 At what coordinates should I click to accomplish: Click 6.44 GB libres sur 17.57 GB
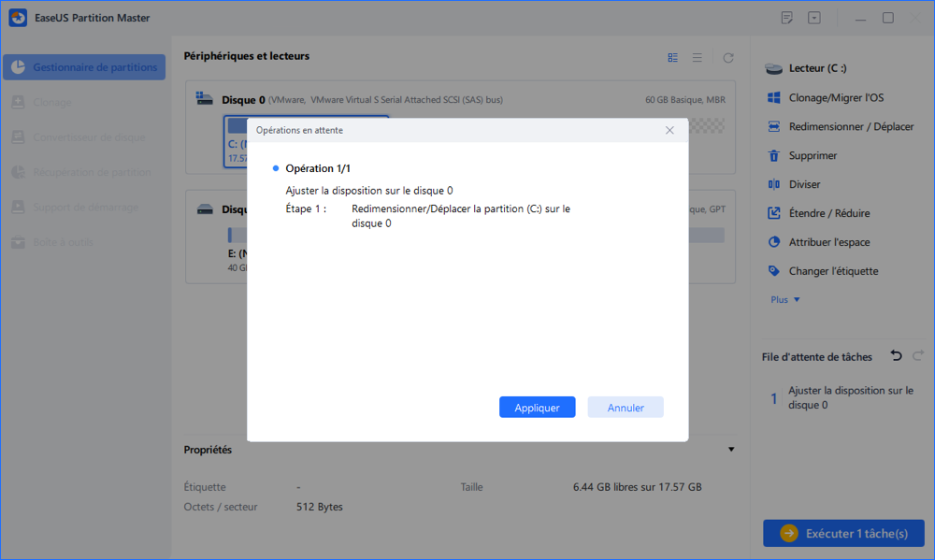pos(638,487)
